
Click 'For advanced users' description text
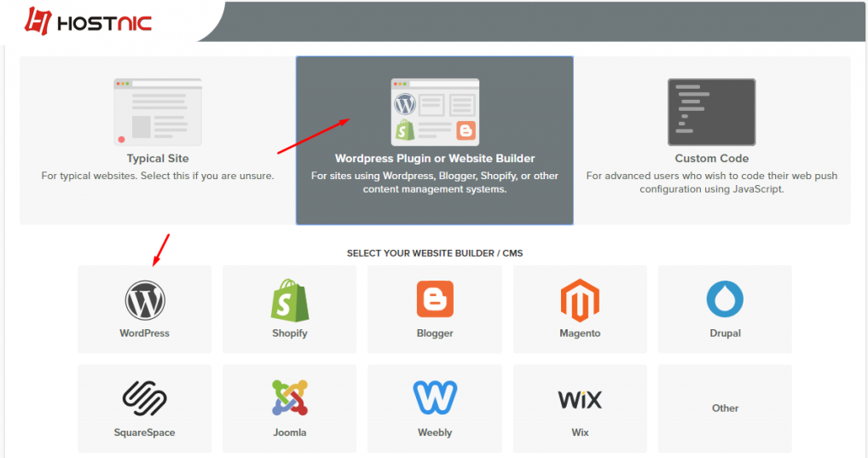pos(711,183)
